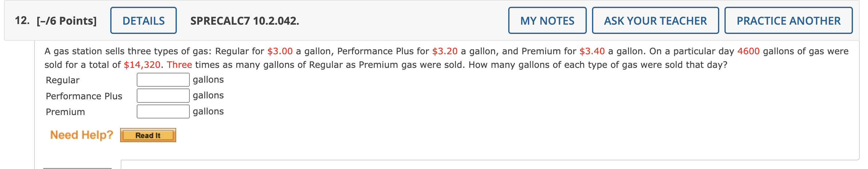
Task: Open the Read It help resource
Action: 148,135
